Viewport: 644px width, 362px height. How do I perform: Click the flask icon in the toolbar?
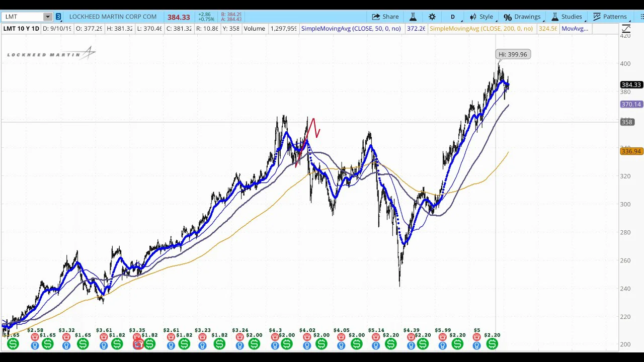413,17
